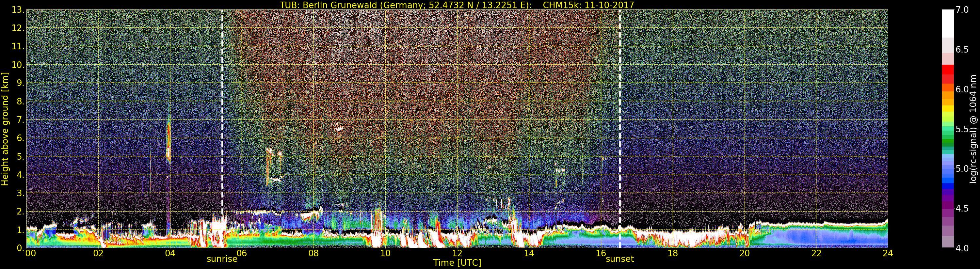Click the "18" time axis tick label
Screen dimensions: 980x269
(x=673, y=253)
